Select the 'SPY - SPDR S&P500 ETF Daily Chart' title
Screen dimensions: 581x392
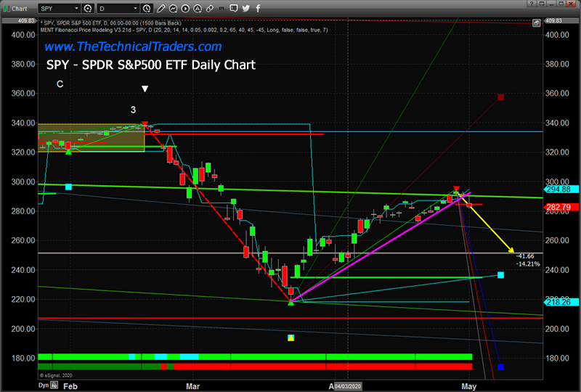[x=151, y=65]
